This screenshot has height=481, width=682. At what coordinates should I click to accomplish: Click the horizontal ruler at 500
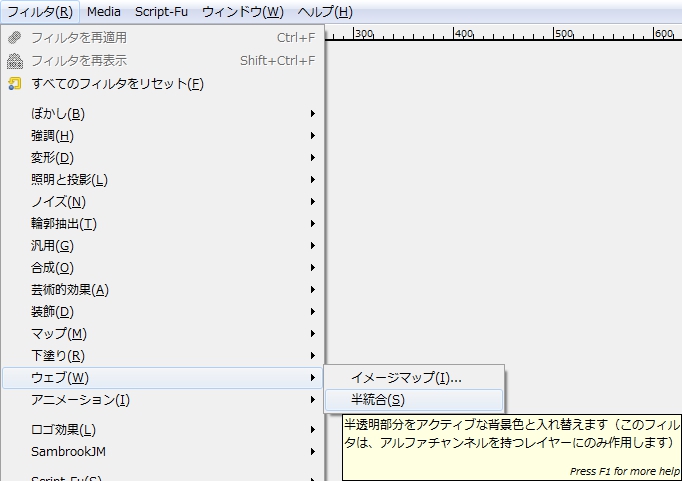pyautogui.click(x=564, y=33)
